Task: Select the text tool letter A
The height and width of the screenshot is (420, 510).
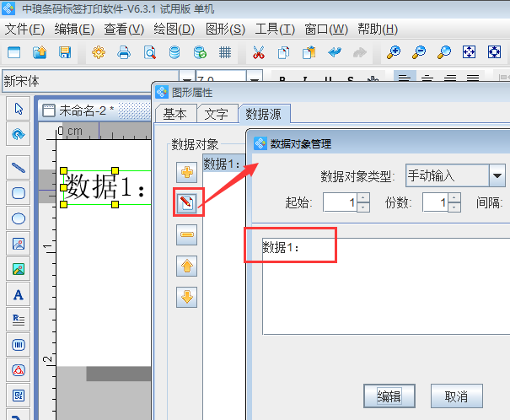Action: click(x=19, y=294)
